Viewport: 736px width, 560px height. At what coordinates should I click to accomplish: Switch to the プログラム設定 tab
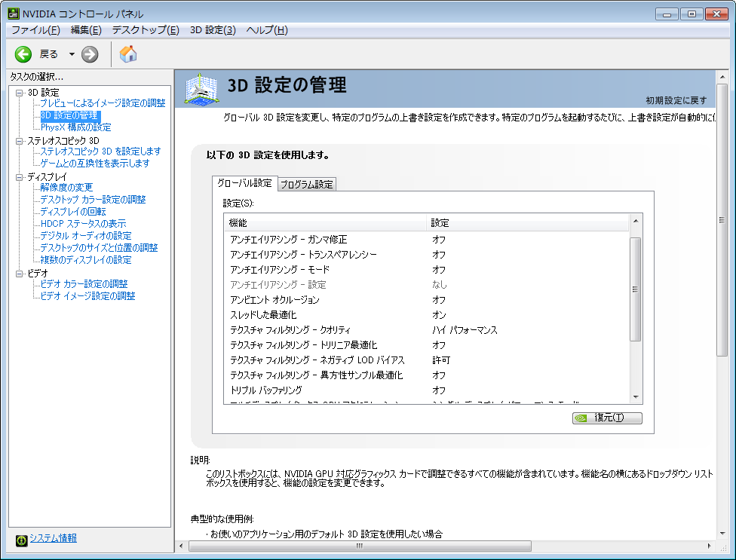point(306,185)
